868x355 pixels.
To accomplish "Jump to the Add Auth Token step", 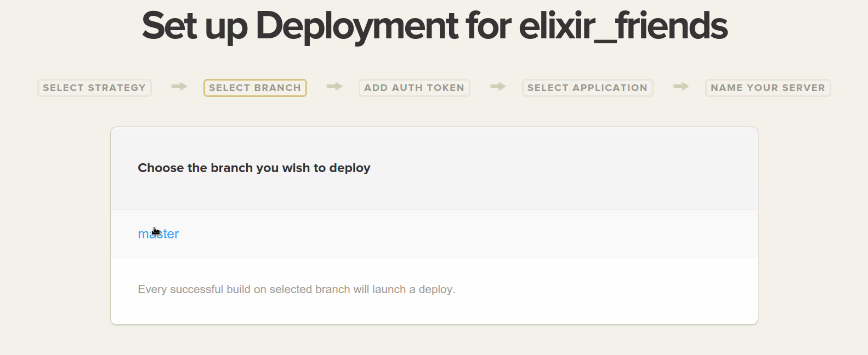I will pos(414,88).
